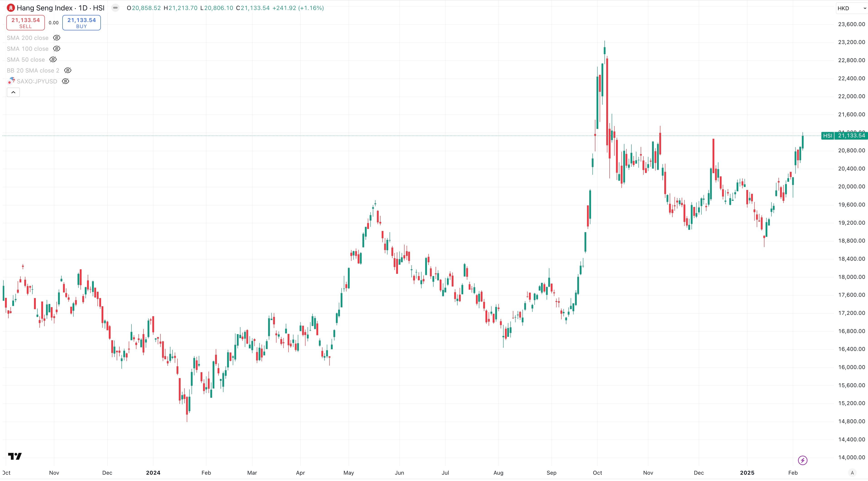Click the 23,600.00 price axis label
This screenshot has width=868, height=481.
click(851, 24)
